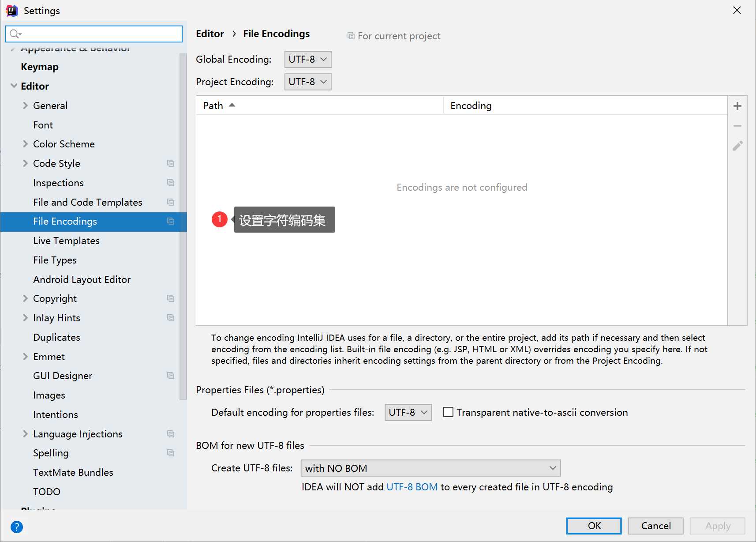The image size is (756, 542).
Task: Click the Apply button
Action: pos(718,526)
